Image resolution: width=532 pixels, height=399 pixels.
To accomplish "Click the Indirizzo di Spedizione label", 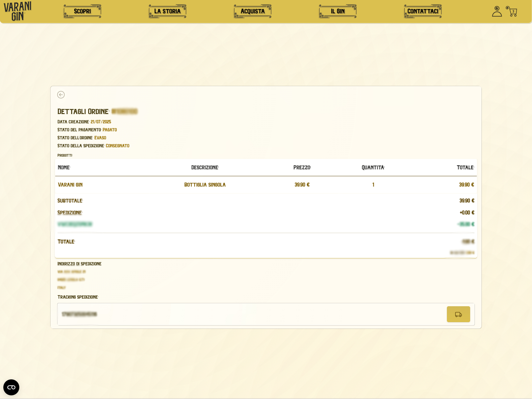I will 79,264.
